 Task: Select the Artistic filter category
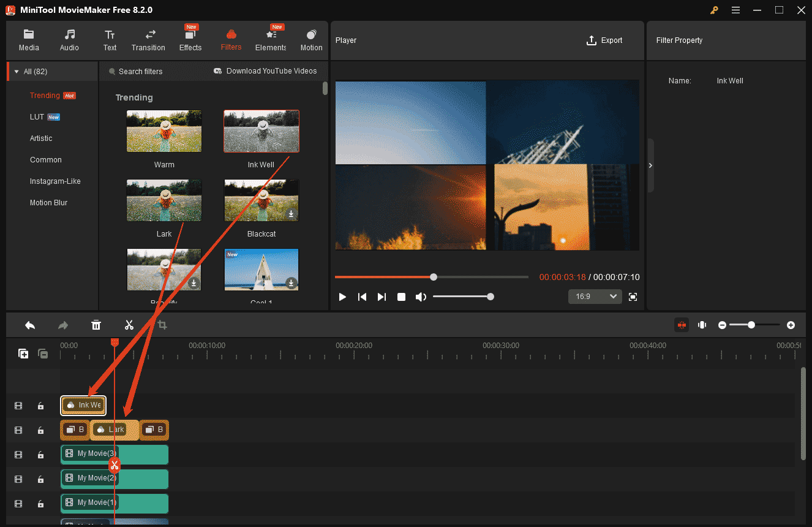click(x=41, y=138)
